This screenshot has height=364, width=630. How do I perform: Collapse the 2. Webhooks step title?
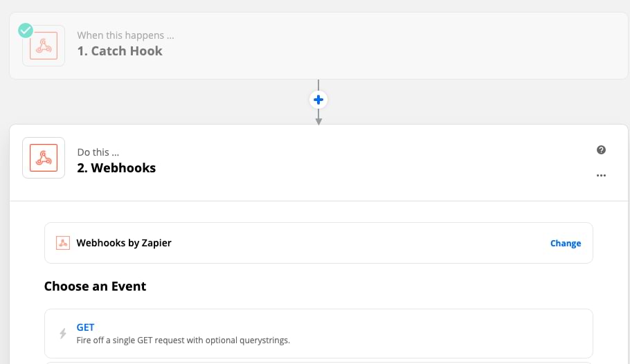click(116, 168)
